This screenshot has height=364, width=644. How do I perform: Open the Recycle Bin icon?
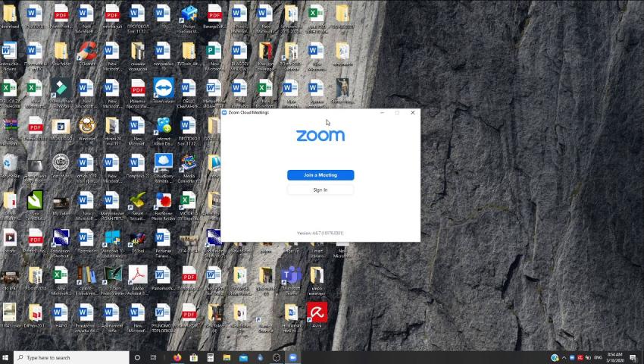pos(10,167)
